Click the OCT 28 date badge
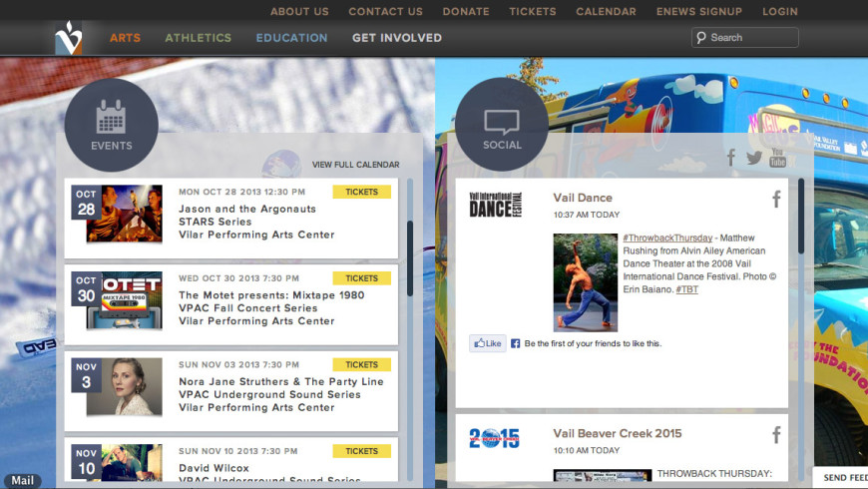This screenshot has height=489, width=868. click(86, 203)
